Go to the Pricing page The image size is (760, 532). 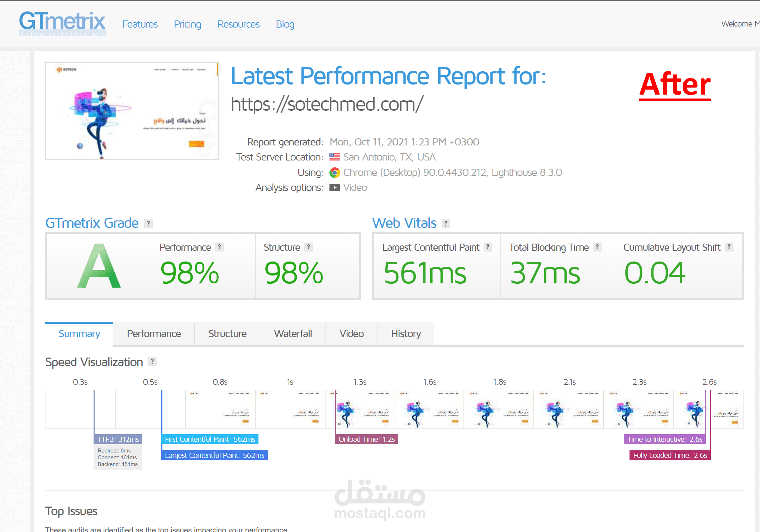187,24
